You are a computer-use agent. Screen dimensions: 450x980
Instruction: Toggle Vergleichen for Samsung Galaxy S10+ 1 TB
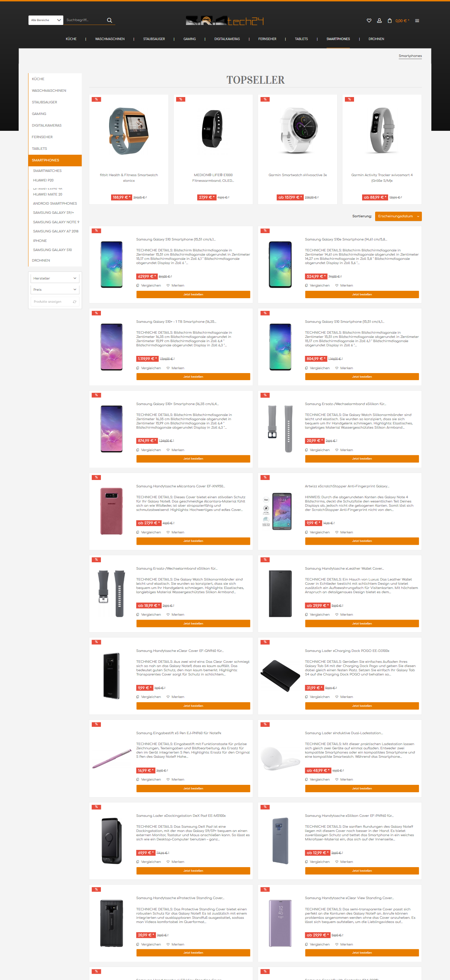(148, 368)
